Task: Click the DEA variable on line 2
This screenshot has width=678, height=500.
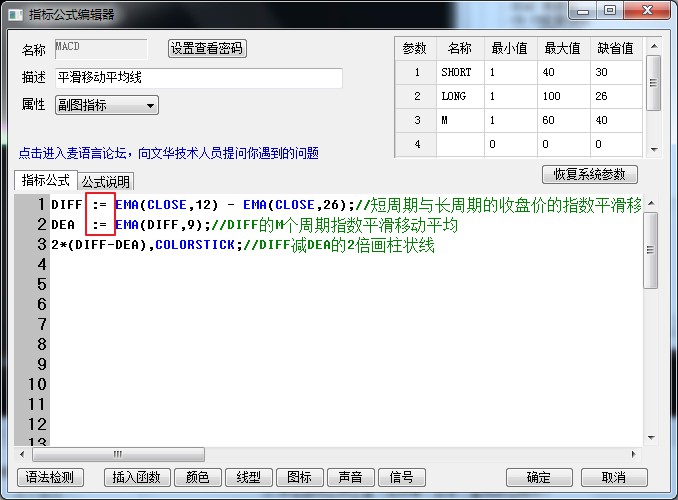Action: (63, 225)
